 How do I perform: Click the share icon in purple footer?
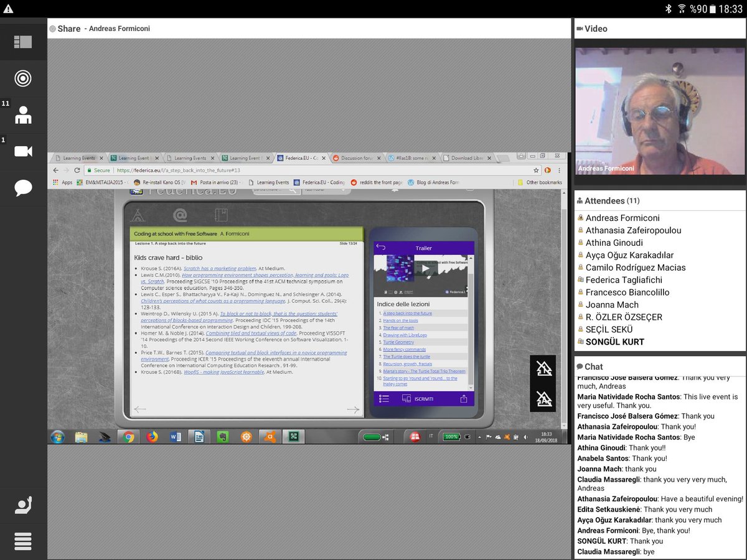point(464,399)
